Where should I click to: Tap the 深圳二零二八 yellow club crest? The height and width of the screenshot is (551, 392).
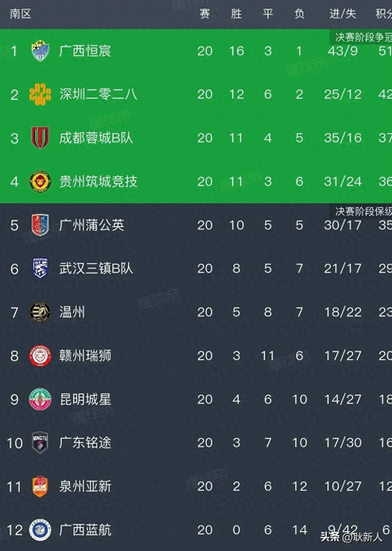tap(40, 94)
